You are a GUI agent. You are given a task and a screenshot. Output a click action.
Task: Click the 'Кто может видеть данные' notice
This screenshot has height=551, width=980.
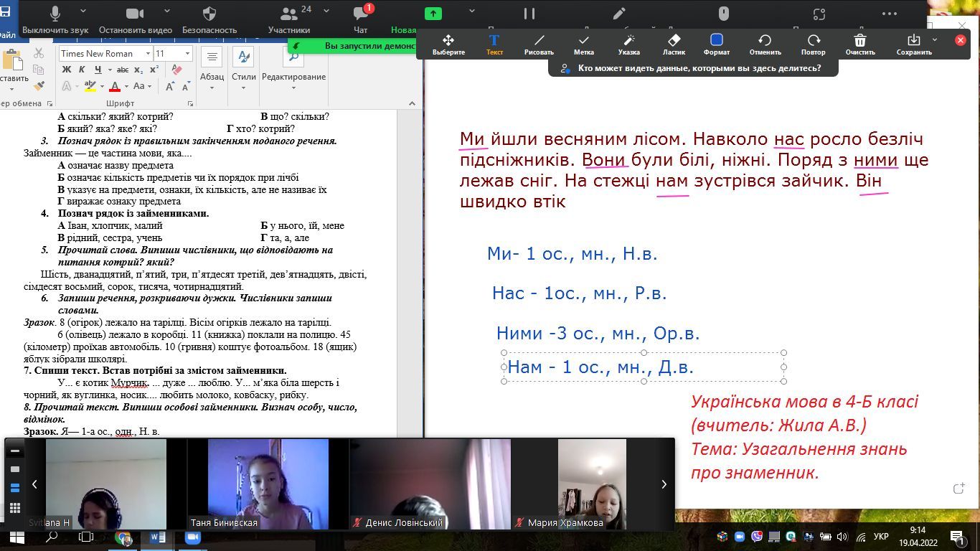click(x=692, y=68)
